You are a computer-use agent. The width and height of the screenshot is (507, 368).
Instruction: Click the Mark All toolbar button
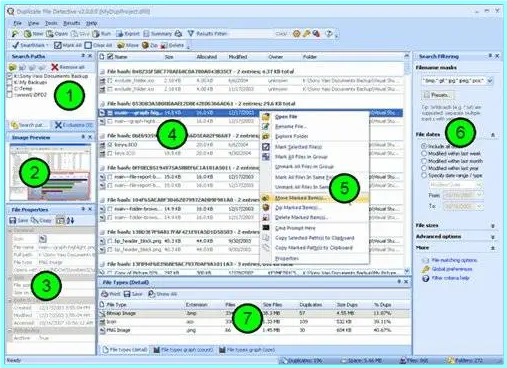click(68, 45)
